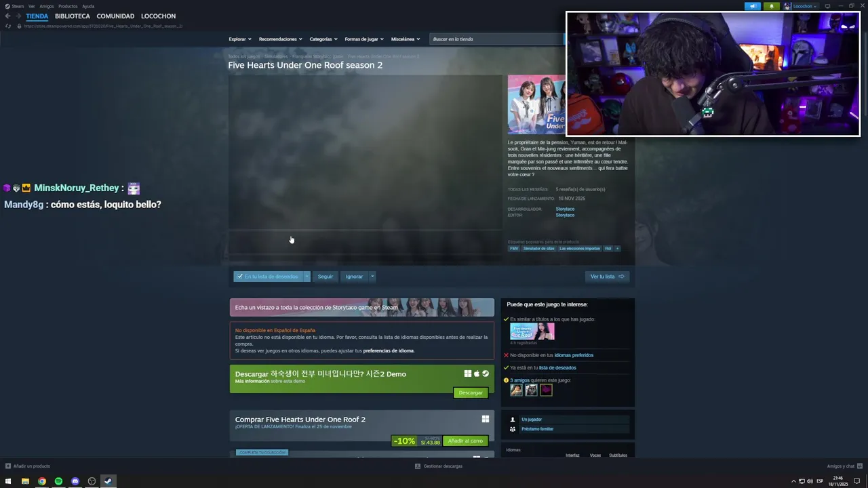The width and height of the screenshot is (868, 488).
Task: Open Google Chrome from the taskbar
Action: pyautogui.click(x=42, y=481)
